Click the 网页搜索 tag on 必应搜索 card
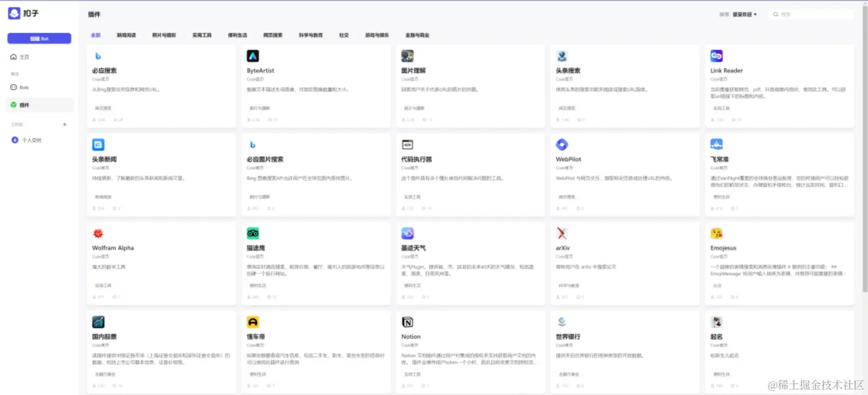 (x=103, y=108)
